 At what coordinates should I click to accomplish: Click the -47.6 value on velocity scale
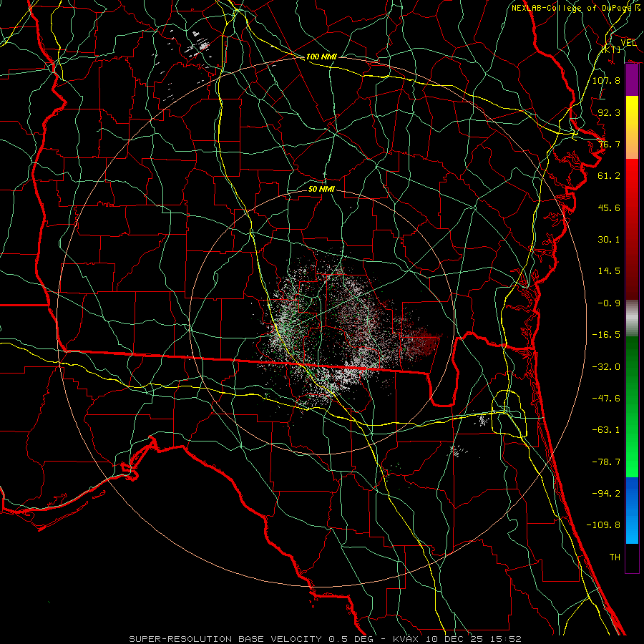(606, 399)
